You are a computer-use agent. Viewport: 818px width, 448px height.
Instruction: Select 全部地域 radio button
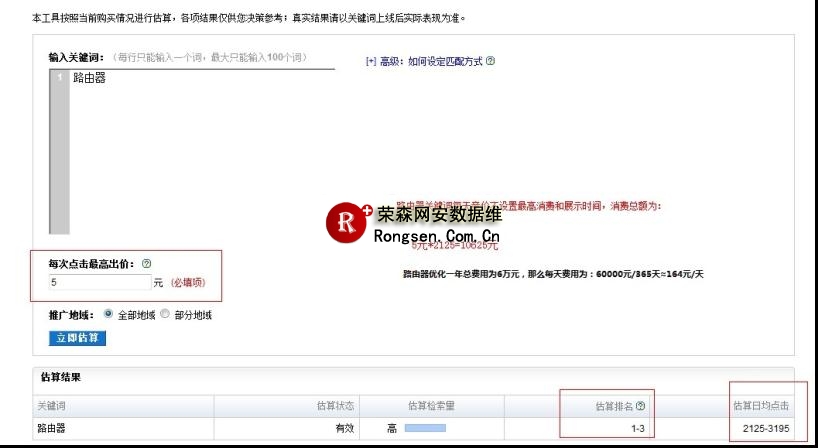pyautogui.click(x=109, y=314)
